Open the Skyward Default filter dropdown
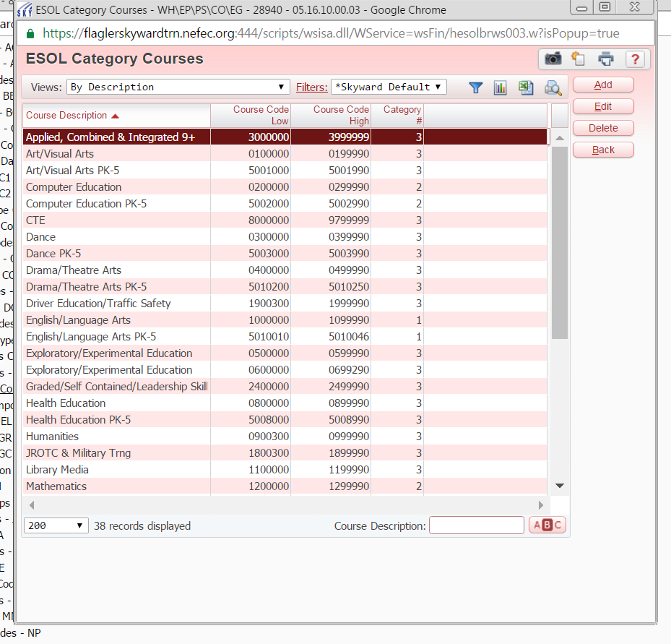The image size is (671, 644). [x=389, y=87]
